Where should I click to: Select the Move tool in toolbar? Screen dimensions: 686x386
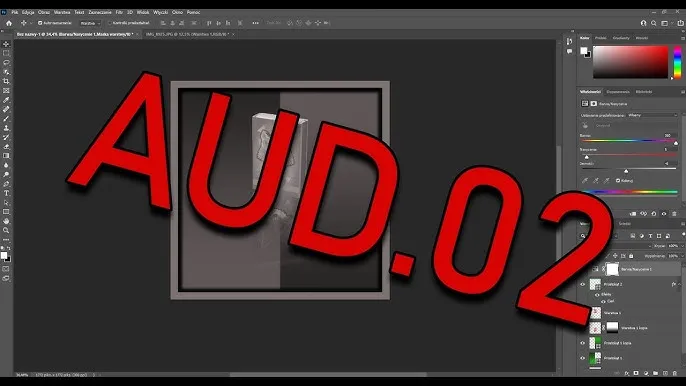[6, 44]
